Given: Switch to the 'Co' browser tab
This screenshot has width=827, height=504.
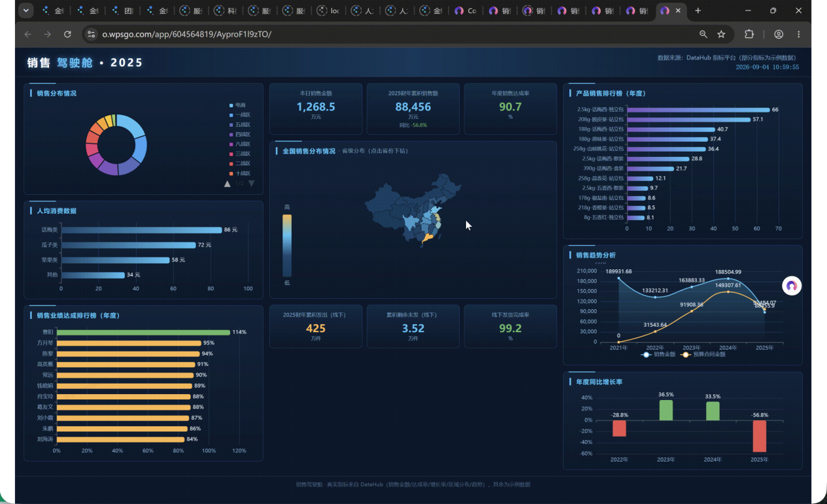Looking at the screenshot, I should pyautogui.click(x=465, y=10).
